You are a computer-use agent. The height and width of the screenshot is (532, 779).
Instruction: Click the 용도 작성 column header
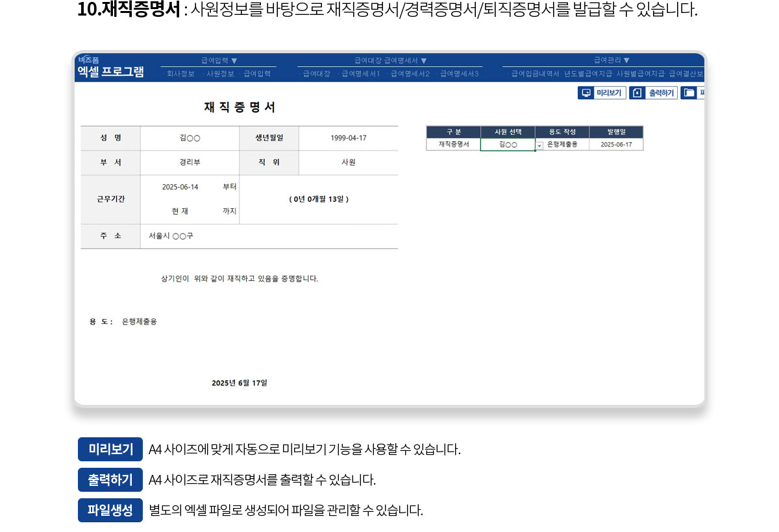(x=562, y=132)
